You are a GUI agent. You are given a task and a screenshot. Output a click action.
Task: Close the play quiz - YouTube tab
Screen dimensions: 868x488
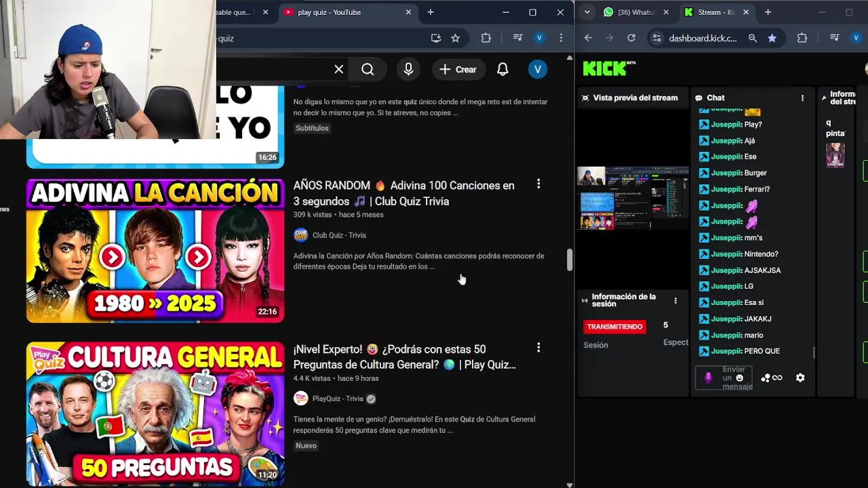(x=408, y=12)
